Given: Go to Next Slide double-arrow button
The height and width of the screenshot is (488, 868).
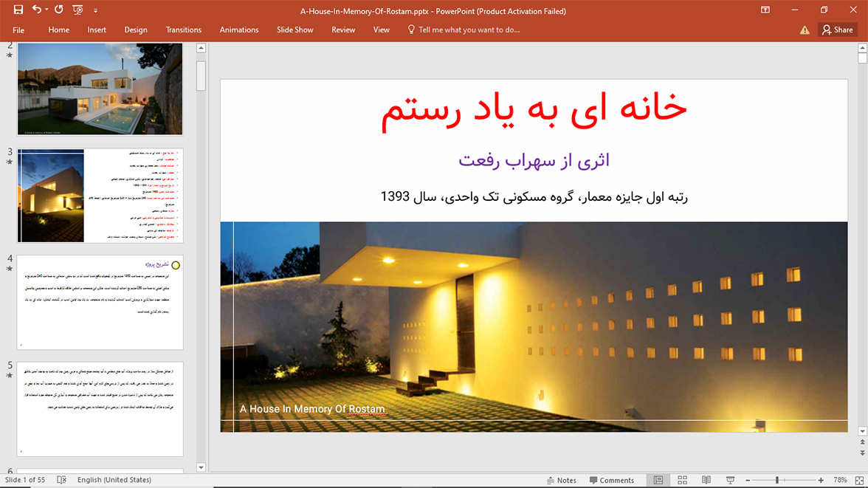Looking at the screenshot, I should [862, 453].
